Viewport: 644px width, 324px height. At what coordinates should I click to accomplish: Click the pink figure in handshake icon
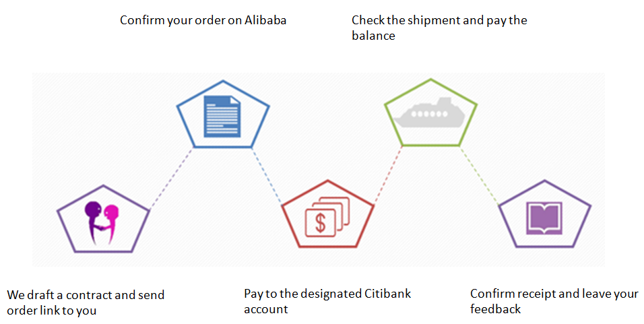111,224
